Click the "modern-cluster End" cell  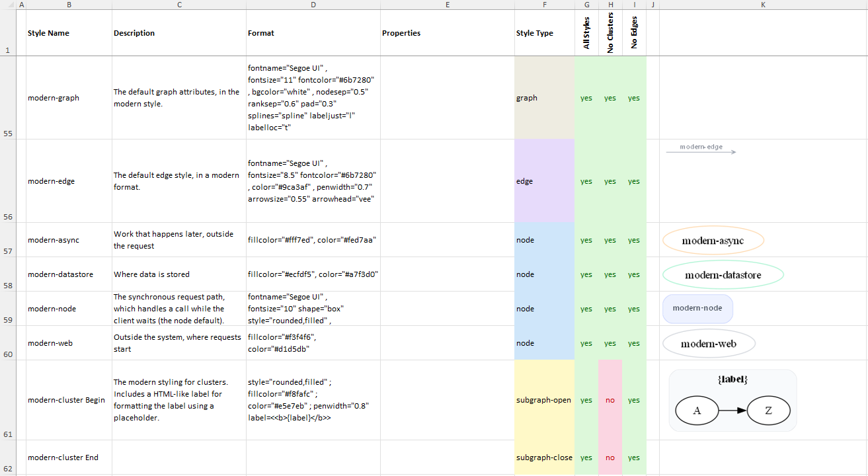[69, 457]
